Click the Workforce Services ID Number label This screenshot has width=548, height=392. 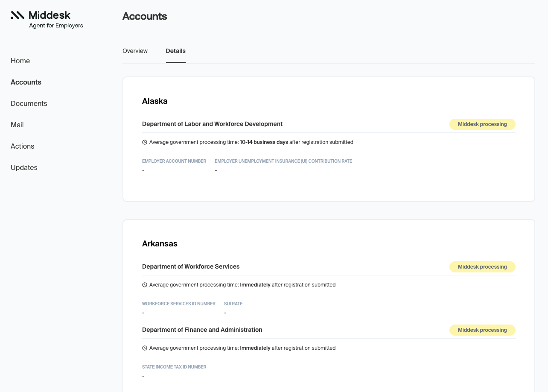tap(179, 304)
